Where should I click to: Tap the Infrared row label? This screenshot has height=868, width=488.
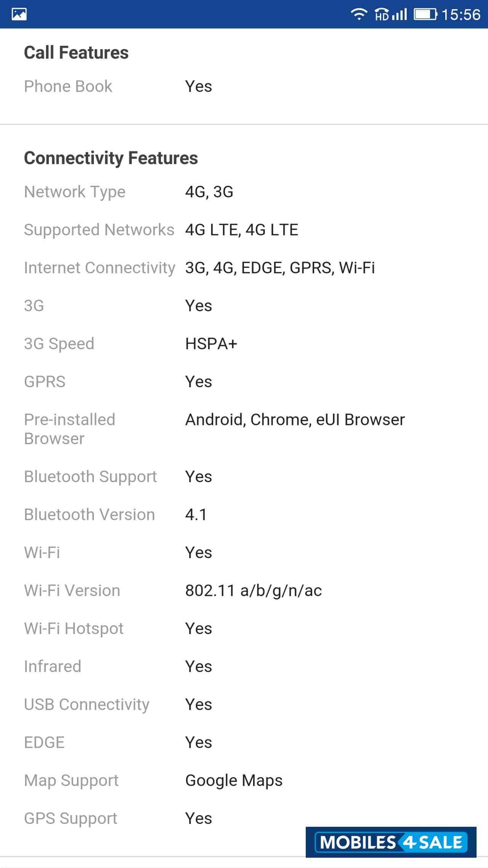click(53, 667)
